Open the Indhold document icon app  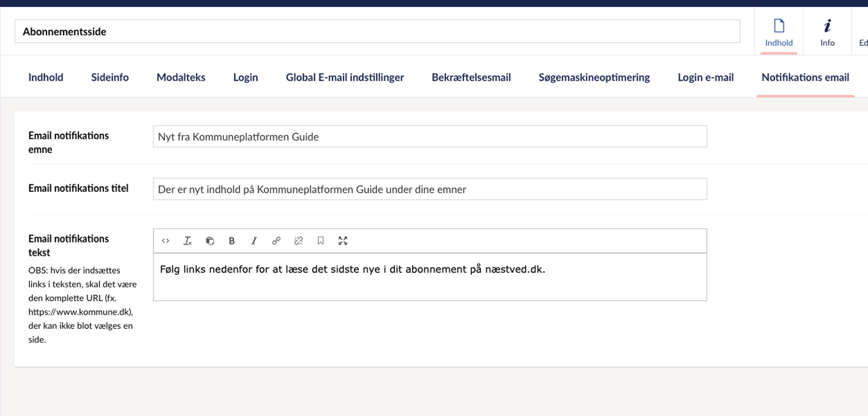coord(779,32)
